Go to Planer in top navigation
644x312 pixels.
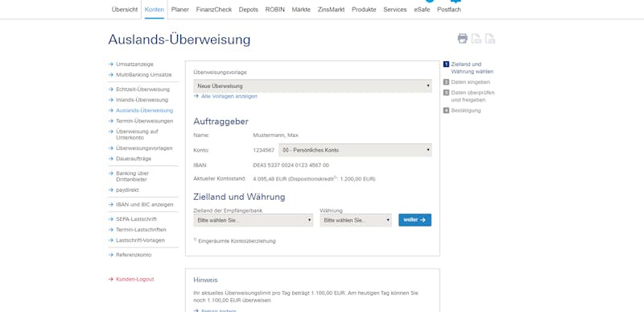(180, 10)
